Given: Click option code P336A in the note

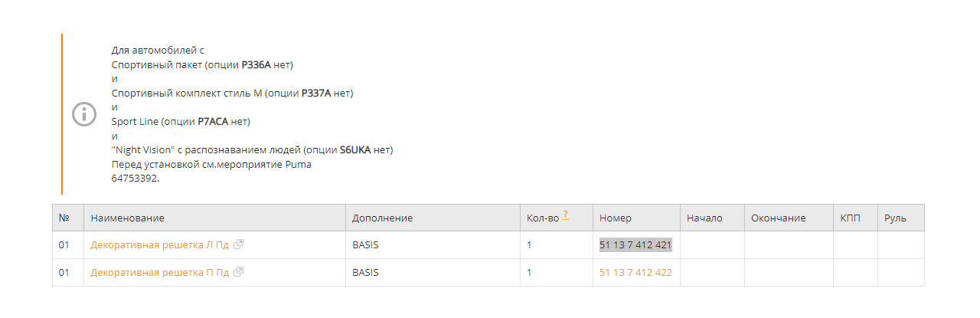Looking at the screenshot, I should [x=256, y=64].
